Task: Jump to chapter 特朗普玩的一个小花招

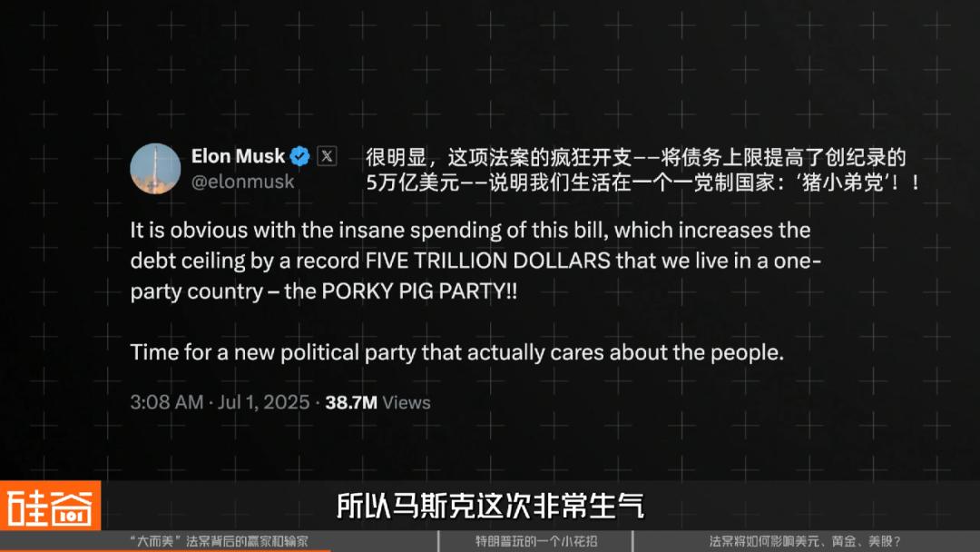Action: pyautogui.click(x=536, y=541)
